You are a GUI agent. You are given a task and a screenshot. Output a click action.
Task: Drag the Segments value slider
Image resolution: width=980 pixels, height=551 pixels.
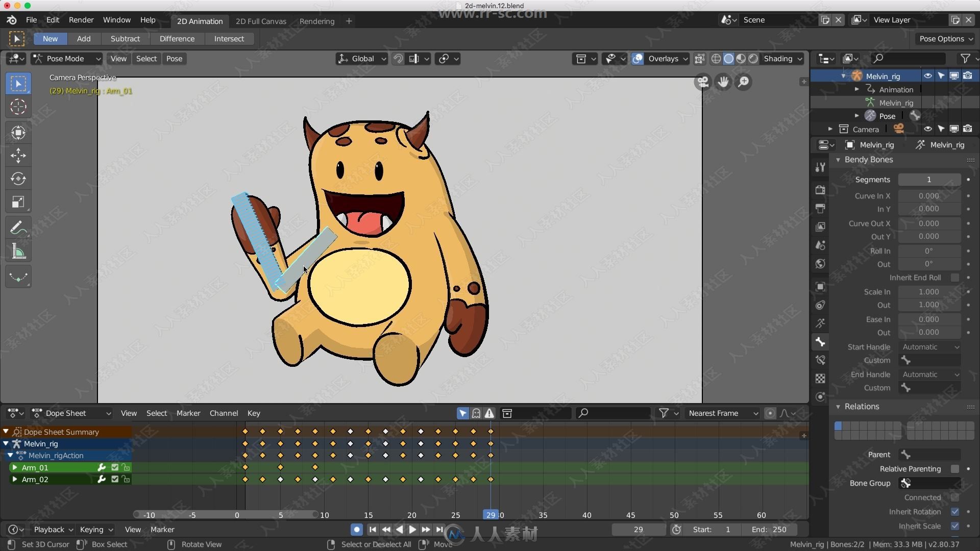click(x=929, y=179)
